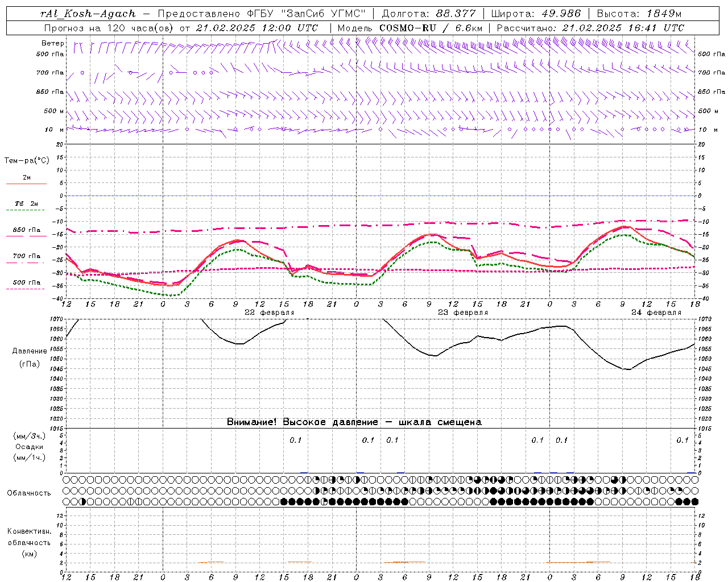Select the text Предоставлено ФГБУ "ЗапСиб УГМС"
Screen dimensions: 728x582
coord(261,14)
